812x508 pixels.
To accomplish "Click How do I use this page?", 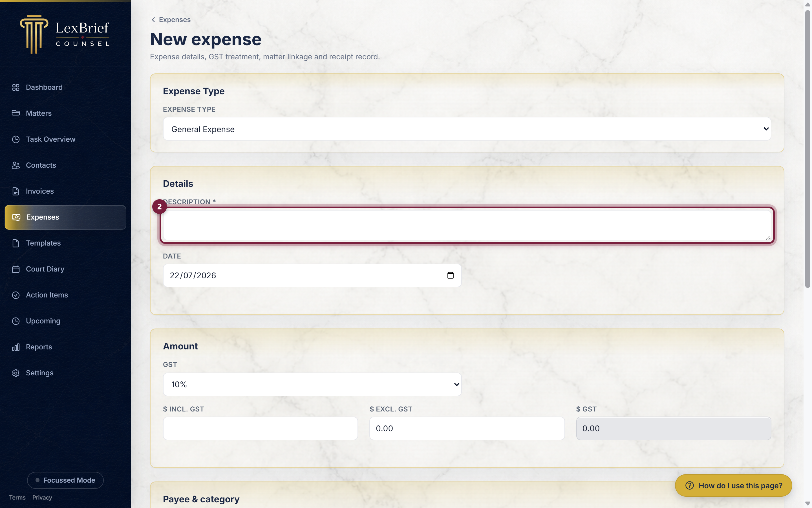I will [x=734, y=485].
